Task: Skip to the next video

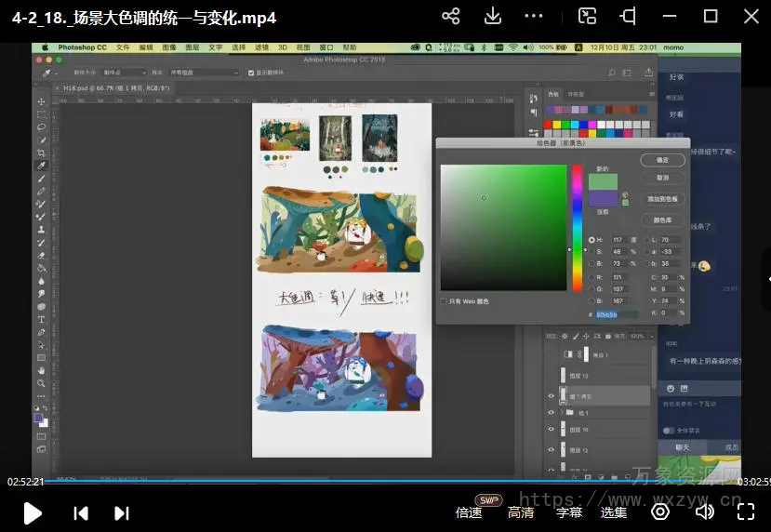Action: coord(121,512)
